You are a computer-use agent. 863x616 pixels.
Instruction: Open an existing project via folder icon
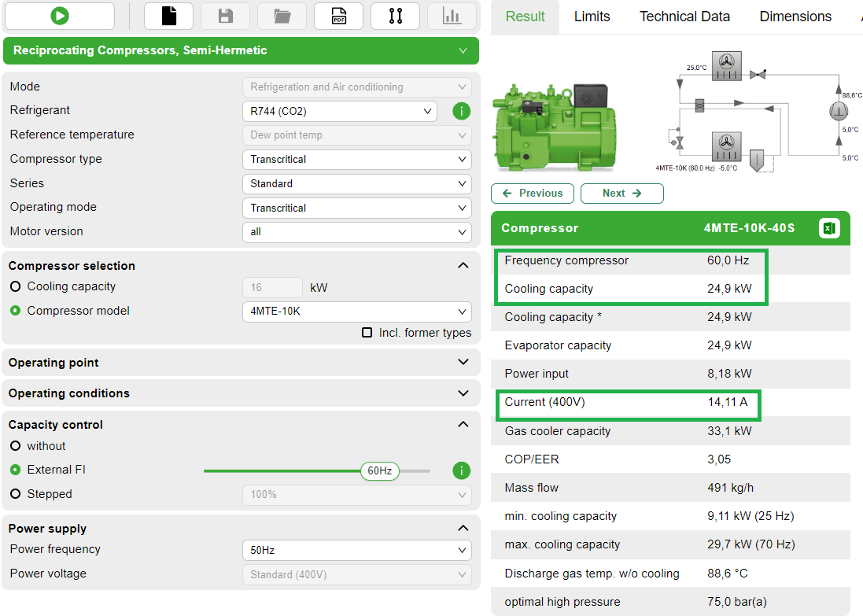[282, 16]
